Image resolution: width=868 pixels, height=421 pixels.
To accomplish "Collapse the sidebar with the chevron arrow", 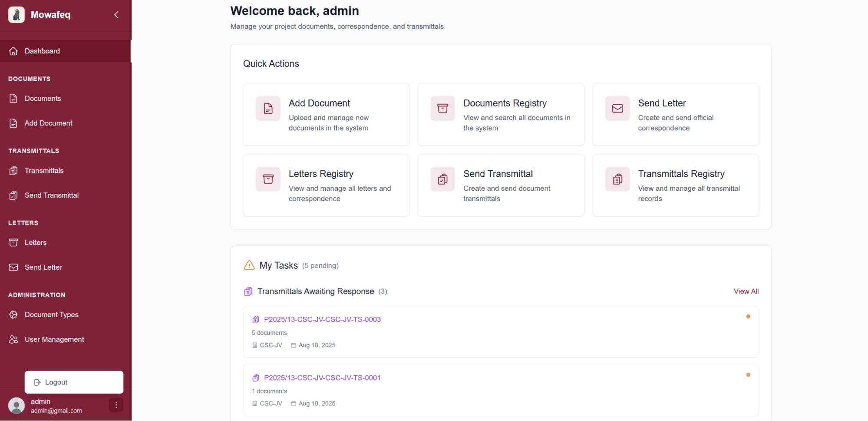I will (116, 15).
